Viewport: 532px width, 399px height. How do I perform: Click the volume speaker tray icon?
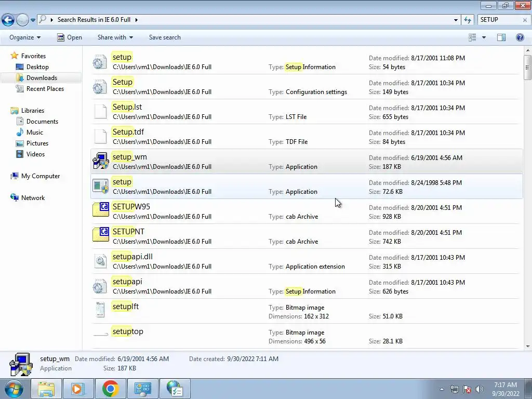click(x=480, y=389)
